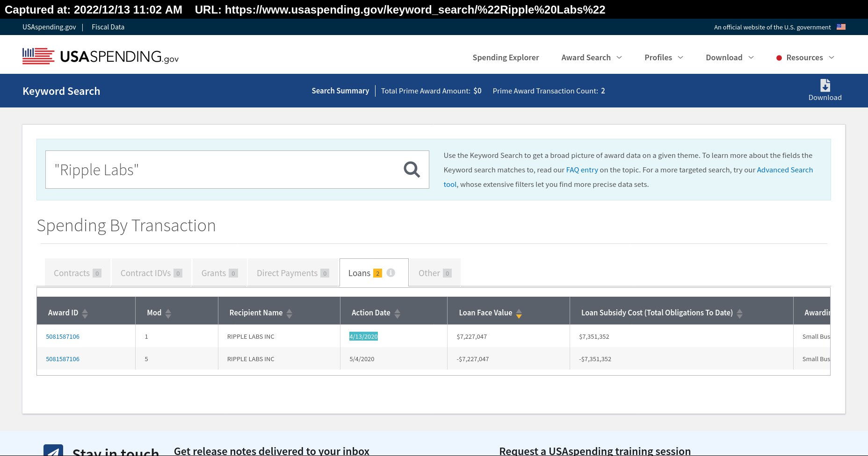Click RIPPLE LABS INC in first row
This screenshot has width=868, height=456.
[251, 336]
